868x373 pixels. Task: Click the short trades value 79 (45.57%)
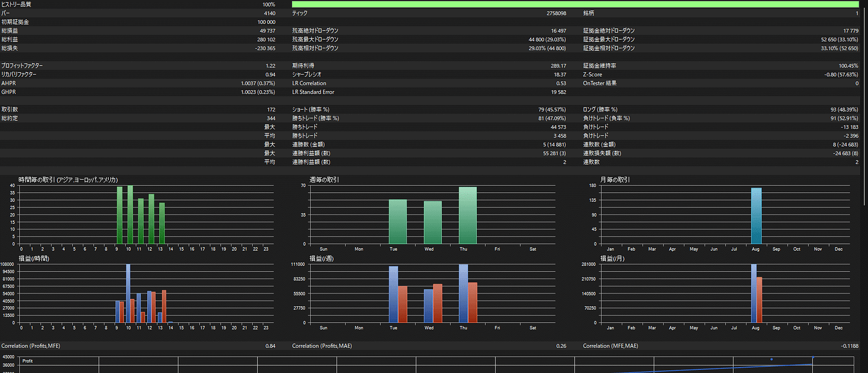(553, 110)
